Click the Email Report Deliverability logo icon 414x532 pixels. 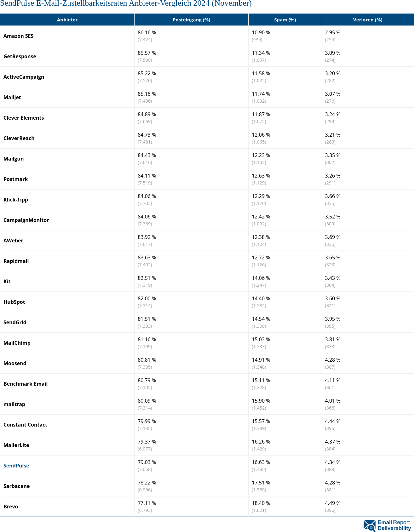coord(369,525)
